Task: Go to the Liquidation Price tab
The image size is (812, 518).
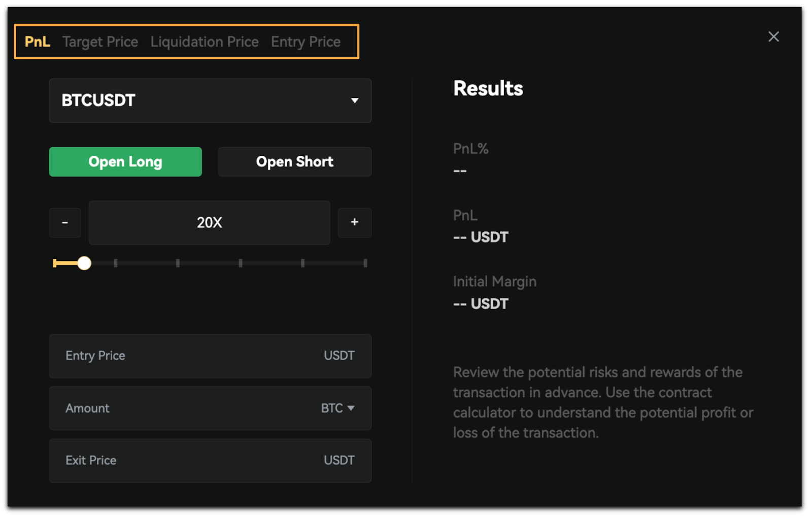Action: [x=205, y=42]
